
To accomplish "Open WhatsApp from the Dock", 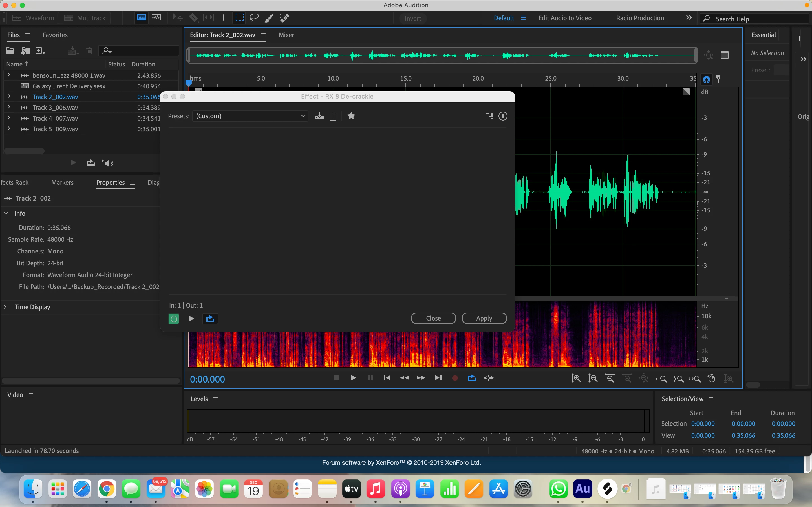I will pyautogui.click(x=558, y=489).
